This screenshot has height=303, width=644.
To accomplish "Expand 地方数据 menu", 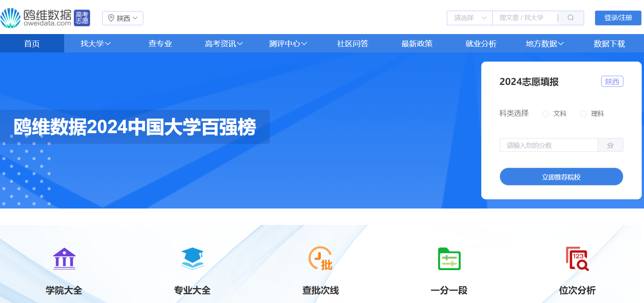I will click(545, 44).
